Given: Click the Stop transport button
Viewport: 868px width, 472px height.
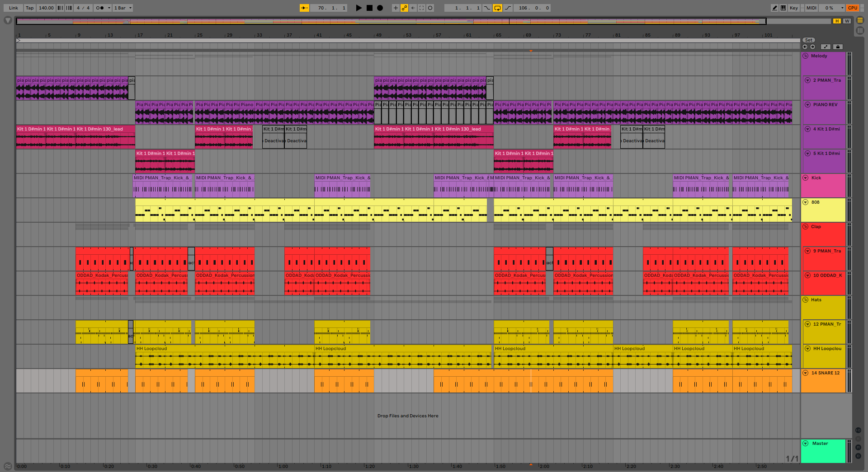Looking at the screenshot, I should tap(369, 8).
